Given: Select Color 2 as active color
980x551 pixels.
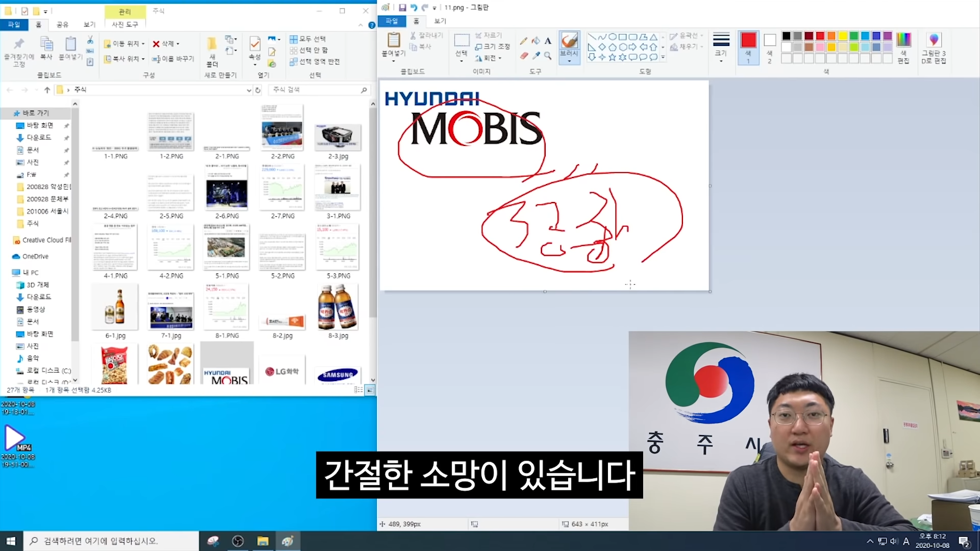Looking at the screenshot, I should pos(770,47).
